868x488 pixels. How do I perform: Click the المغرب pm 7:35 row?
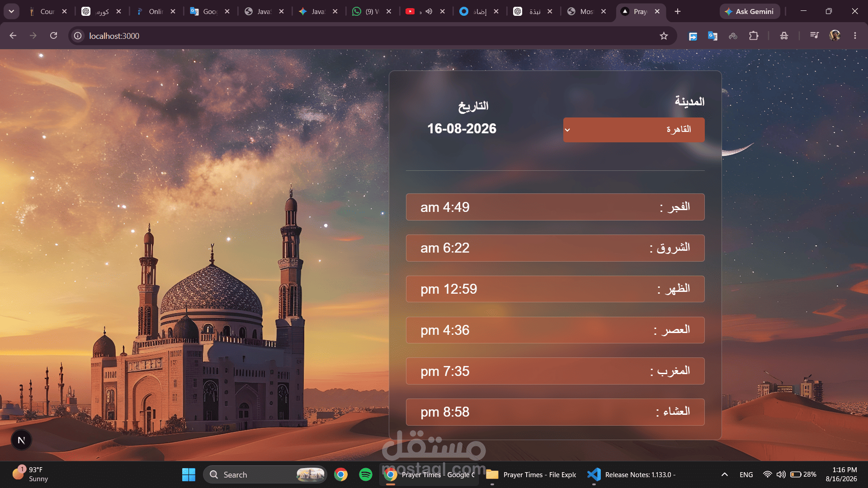point(555,371)
